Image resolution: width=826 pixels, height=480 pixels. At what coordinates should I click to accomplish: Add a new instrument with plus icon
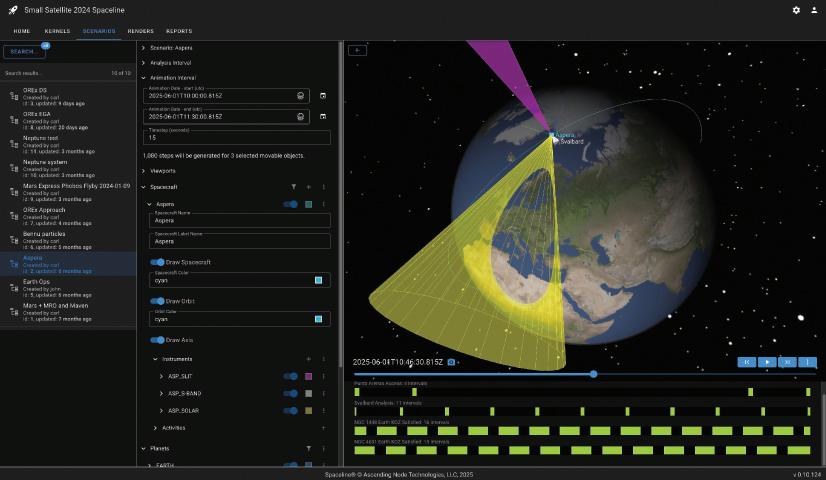309,359
